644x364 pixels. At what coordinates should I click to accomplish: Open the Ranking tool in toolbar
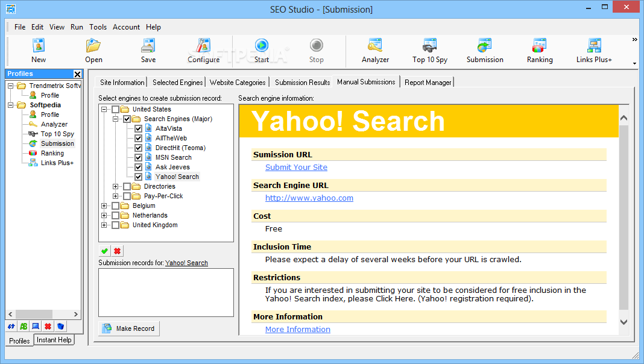(539, 51)
